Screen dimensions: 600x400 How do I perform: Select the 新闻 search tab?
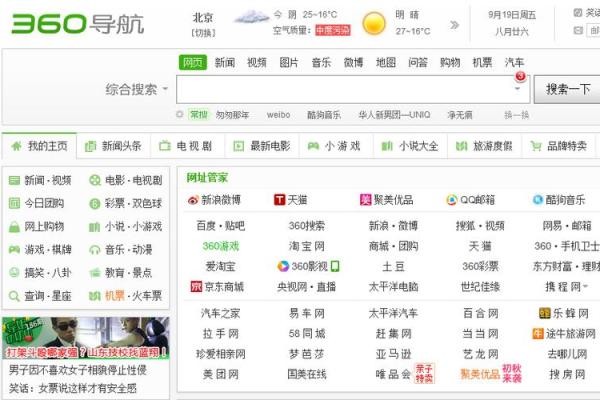pos(225,62)
